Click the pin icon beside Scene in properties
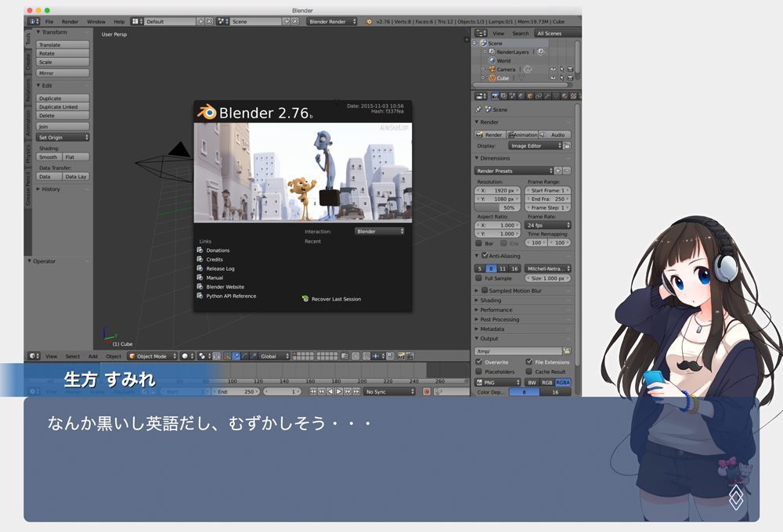 (478, 110)
